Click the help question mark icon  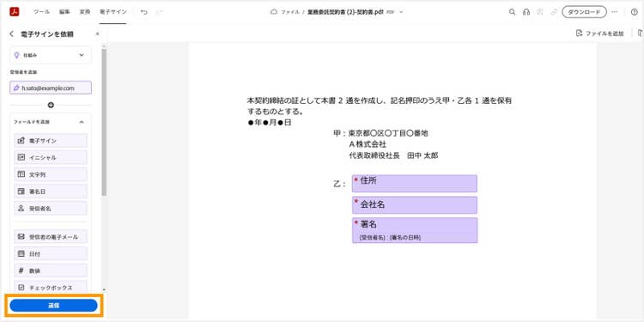(x=635, y=12)
